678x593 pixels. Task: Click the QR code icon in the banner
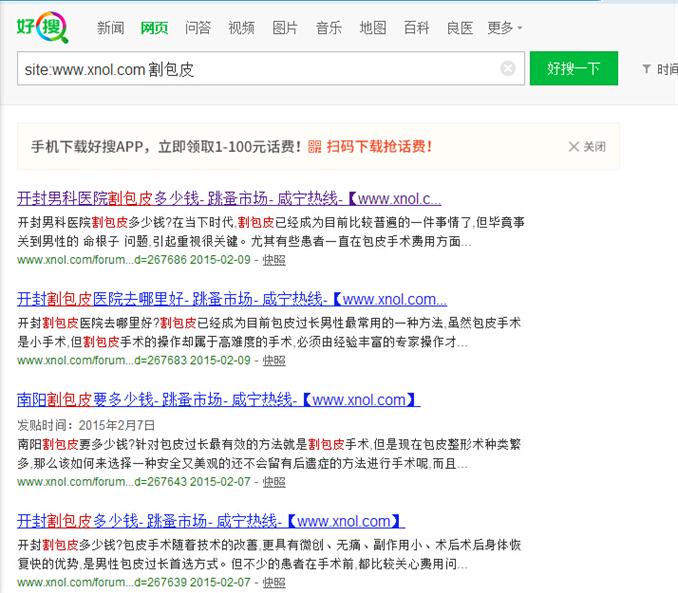[314, 147]
